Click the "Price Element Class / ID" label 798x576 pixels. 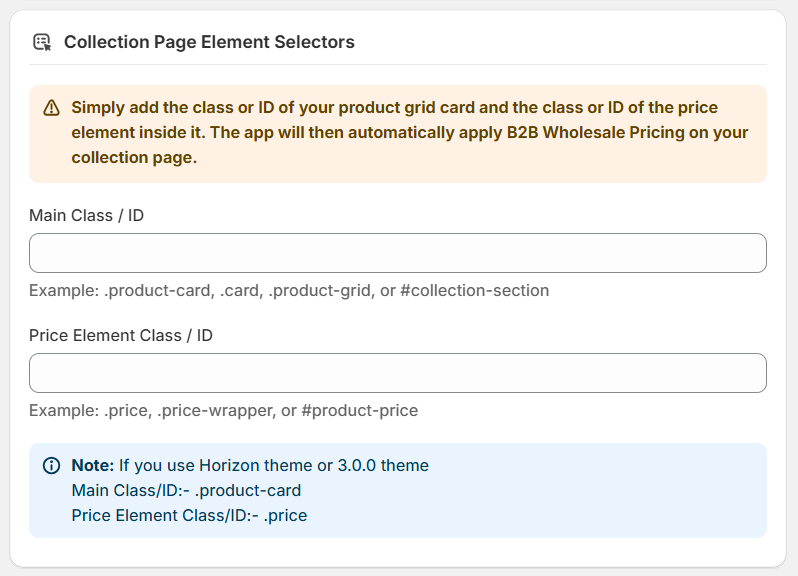click(121, 335)
